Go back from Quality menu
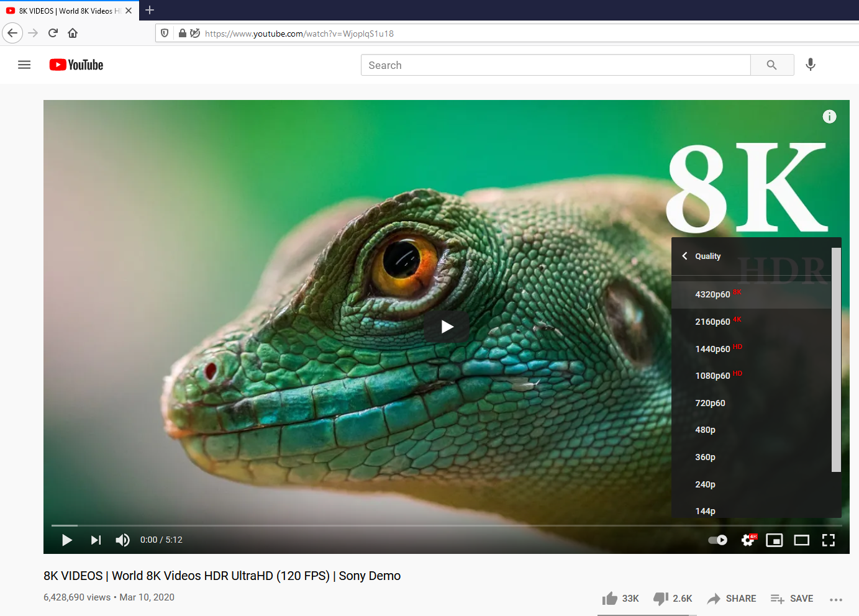 [685, 256]
